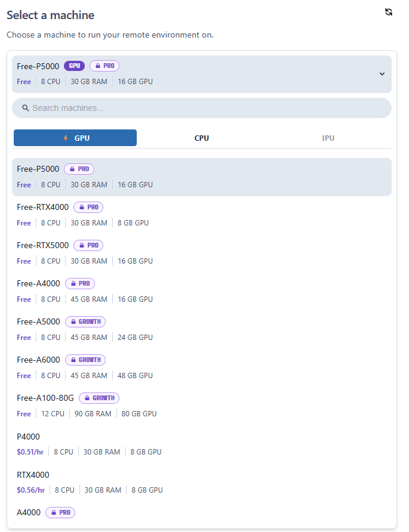The height and width of the screenshot is (532, 409).
Task: Click the GROWTH badge next to Free-A5000
Action: tap(85, 321)
